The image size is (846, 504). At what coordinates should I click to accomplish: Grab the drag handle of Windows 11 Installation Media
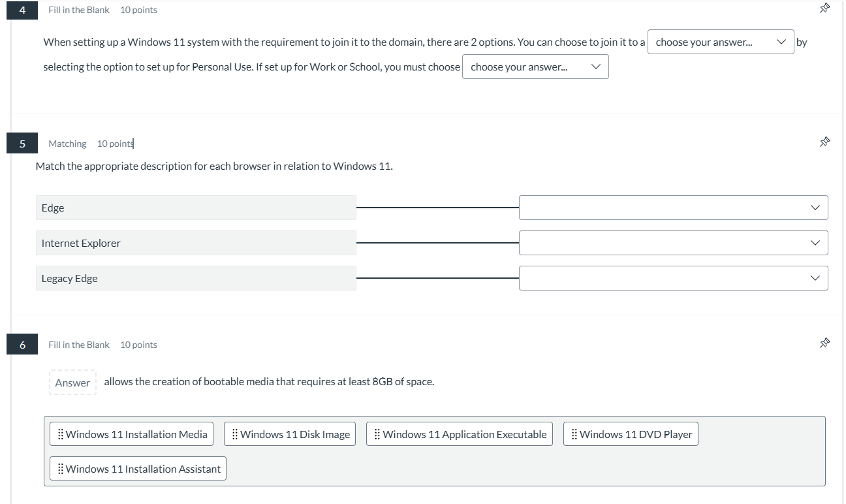coord(60,434)
